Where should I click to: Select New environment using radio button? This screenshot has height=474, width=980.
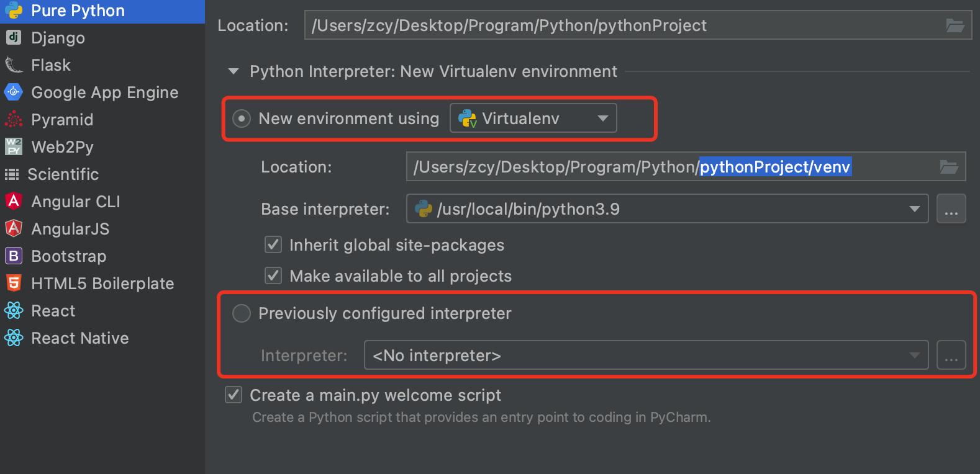pyautogui.click(x=242, y=118)
